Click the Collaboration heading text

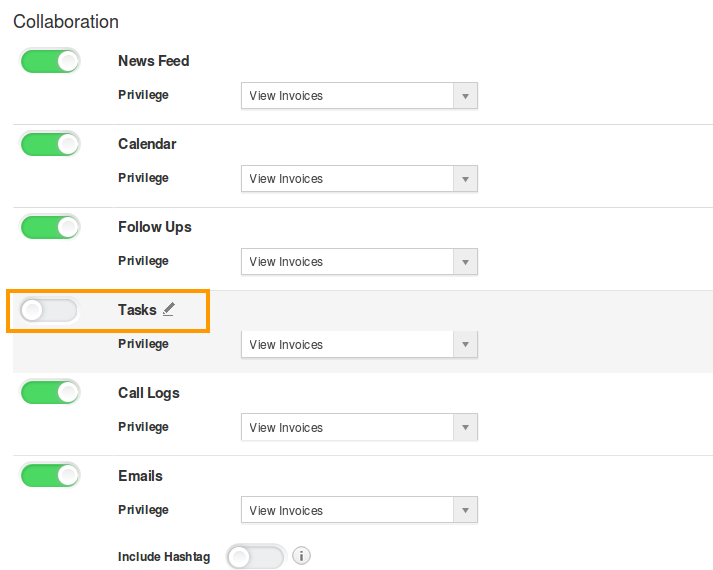coord(66,21)
